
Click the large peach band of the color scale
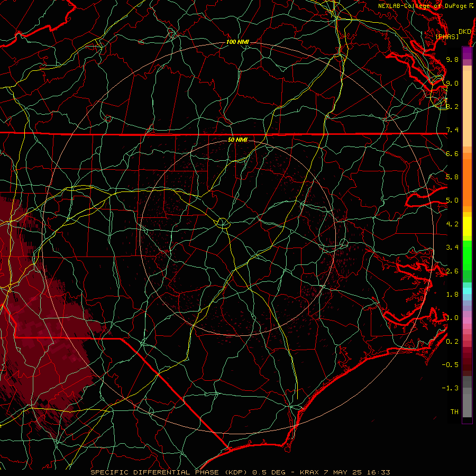(x=467, y=108)
